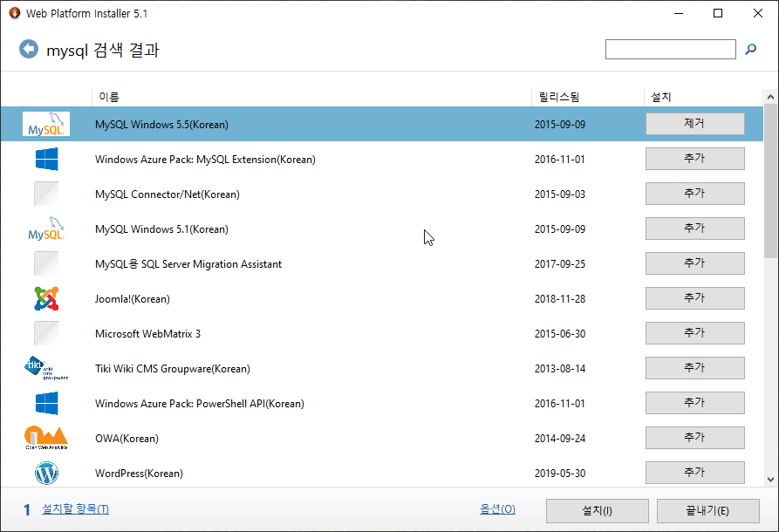The height and width of the screenshot is (532, 779).
Task: Add Windows Azure Pack: MySQL Extension
Action: [x=695, y=159]
